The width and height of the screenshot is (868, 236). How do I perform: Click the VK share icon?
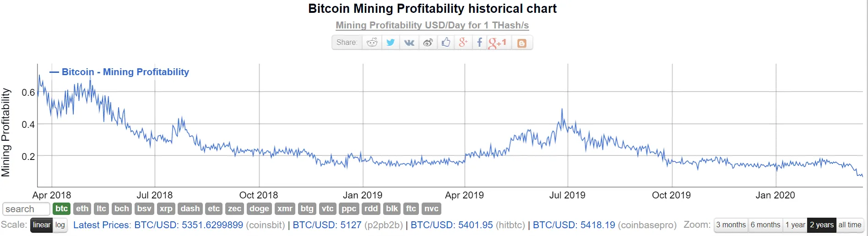tap(409, 43)
